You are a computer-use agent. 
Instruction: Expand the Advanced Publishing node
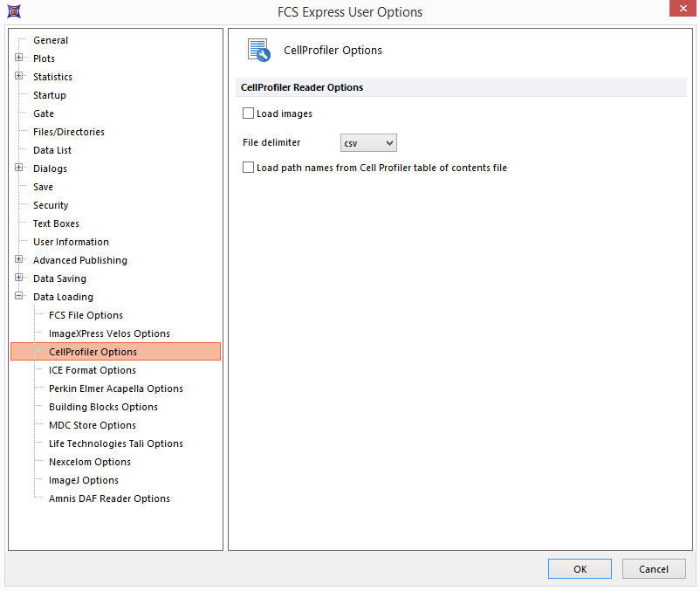coord(19,260)
